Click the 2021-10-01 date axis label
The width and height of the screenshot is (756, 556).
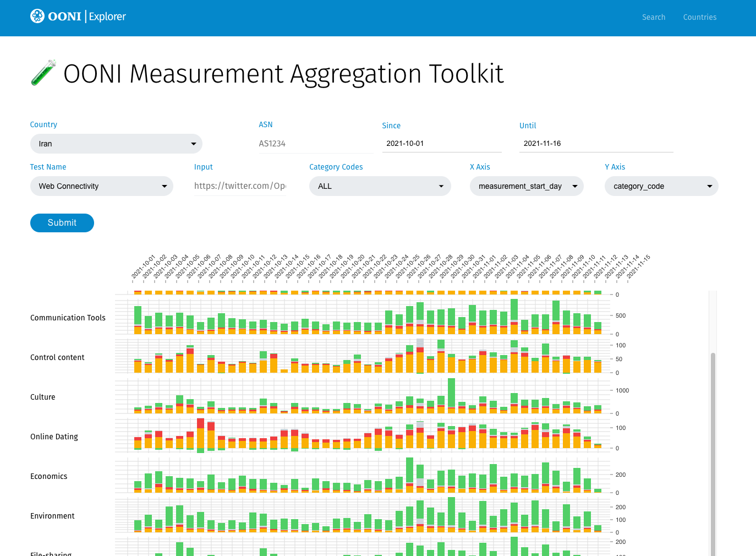coord(143,267)
